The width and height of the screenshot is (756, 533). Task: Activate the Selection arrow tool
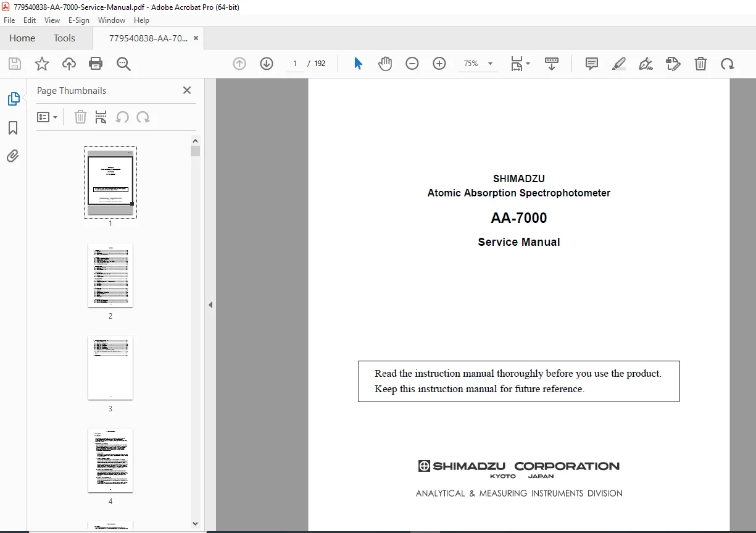coord(358,64)
